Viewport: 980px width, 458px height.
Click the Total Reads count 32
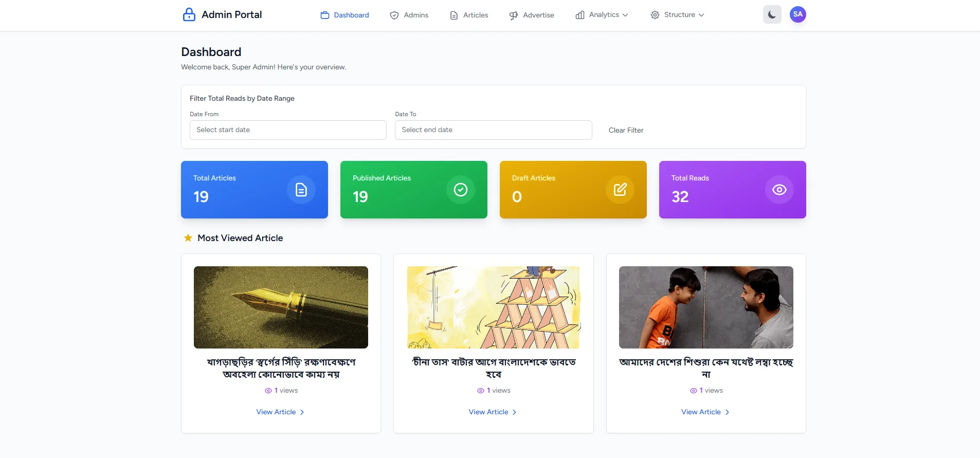click(680, 197)
